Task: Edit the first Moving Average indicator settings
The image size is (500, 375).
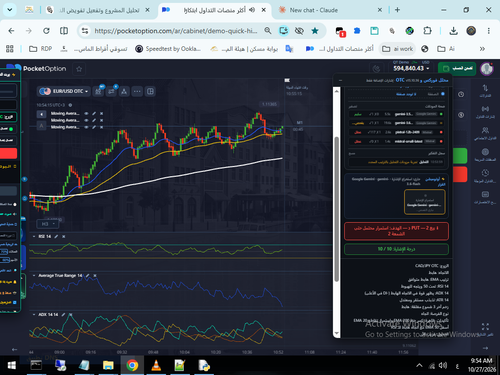Action: coord(94,113)
